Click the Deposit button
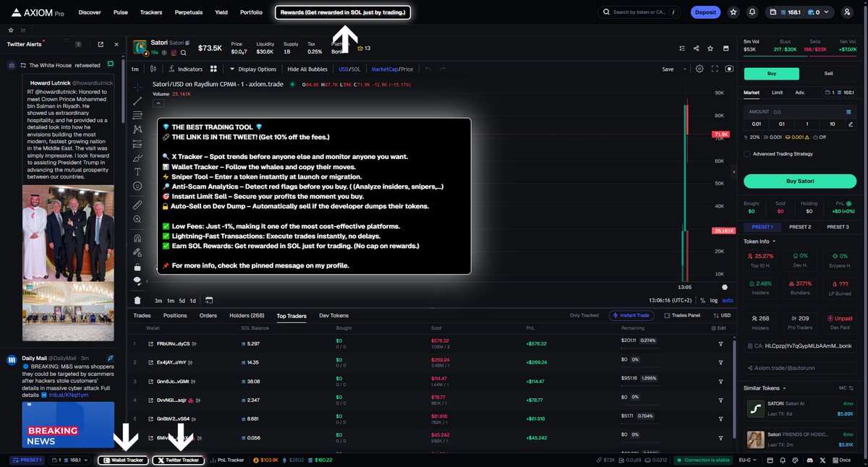Image resolution: width=868 pixels, height=467 pixels. point(705,12)
